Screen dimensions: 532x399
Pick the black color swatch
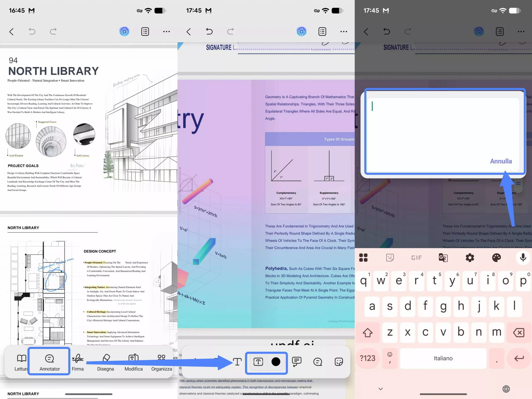pos(276,361)
